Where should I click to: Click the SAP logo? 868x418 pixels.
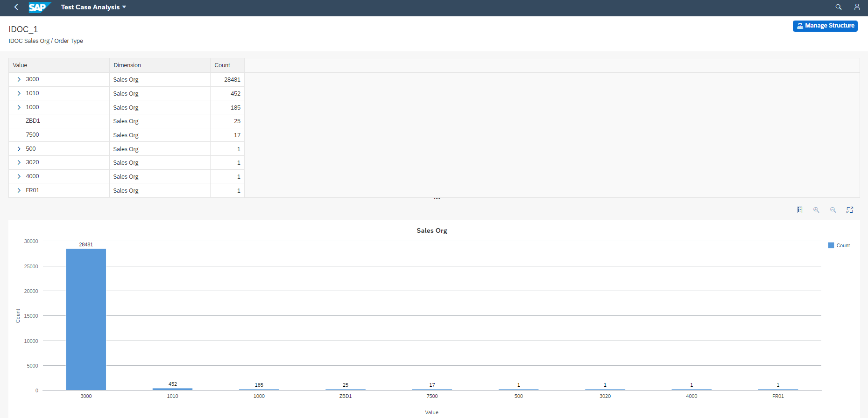pyautogui.click(x=39, y=7)
